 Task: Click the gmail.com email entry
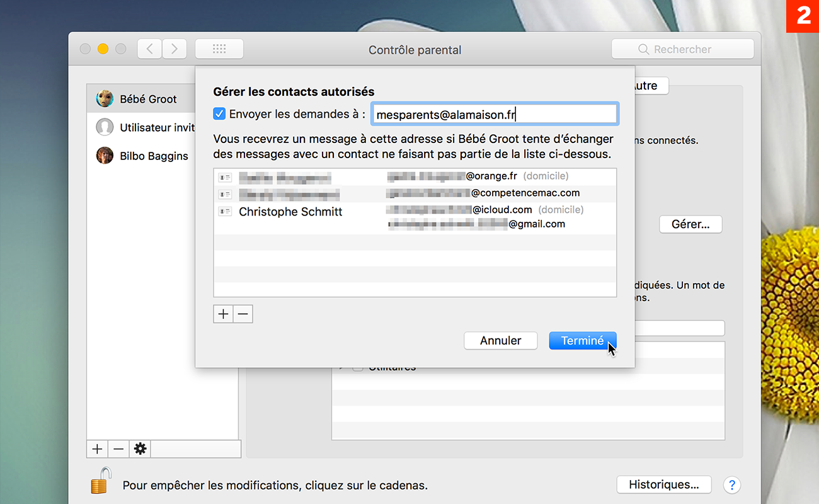476,224
